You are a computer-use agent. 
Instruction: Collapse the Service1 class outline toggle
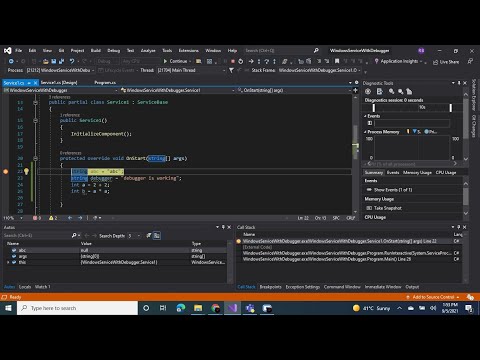35,102
